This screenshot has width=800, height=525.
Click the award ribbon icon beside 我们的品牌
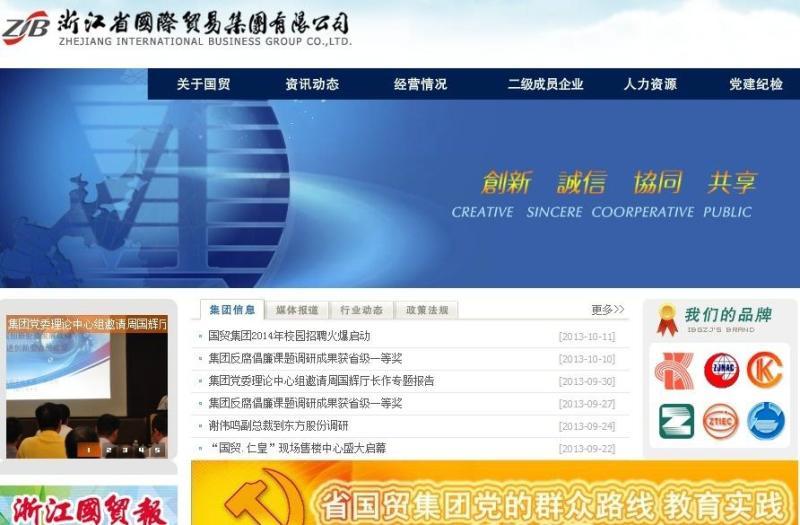(x=667, y=320)
